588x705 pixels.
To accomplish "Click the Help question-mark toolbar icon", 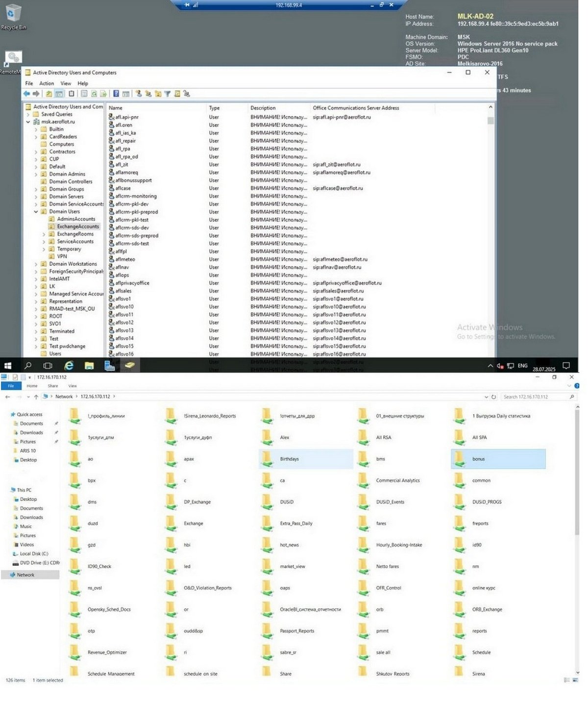I will pos(116,94).
